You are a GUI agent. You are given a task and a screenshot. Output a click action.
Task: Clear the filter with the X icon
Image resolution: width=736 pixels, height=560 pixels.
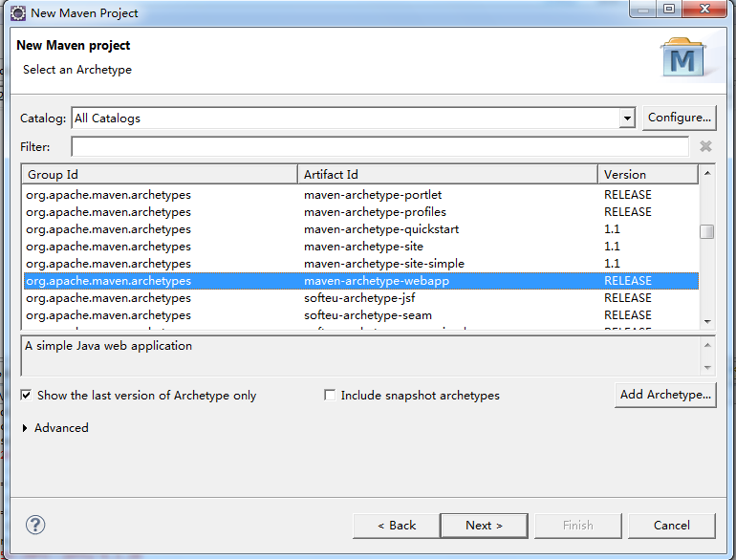point(705,146)
